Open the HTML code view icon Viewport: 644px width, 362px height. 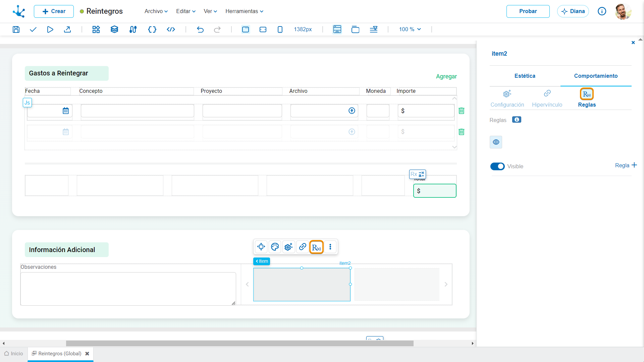tap(171, 29)
